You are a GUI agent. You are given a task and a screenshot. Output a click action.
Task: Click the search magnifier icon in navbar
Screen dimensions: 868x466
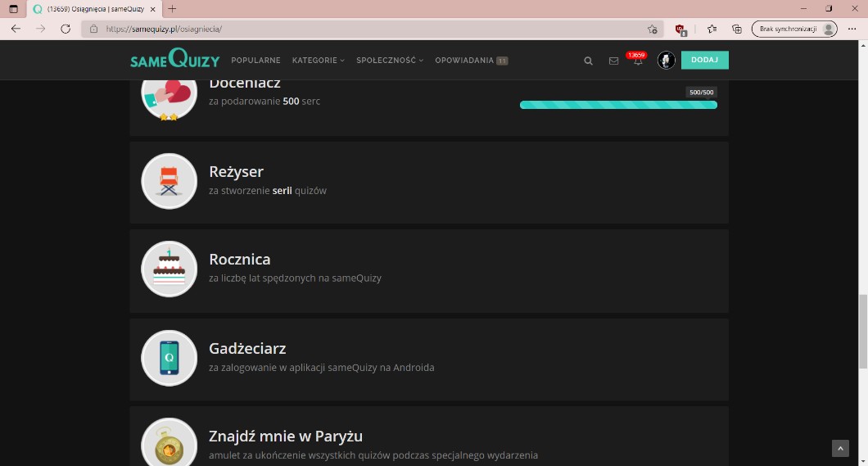588,61
